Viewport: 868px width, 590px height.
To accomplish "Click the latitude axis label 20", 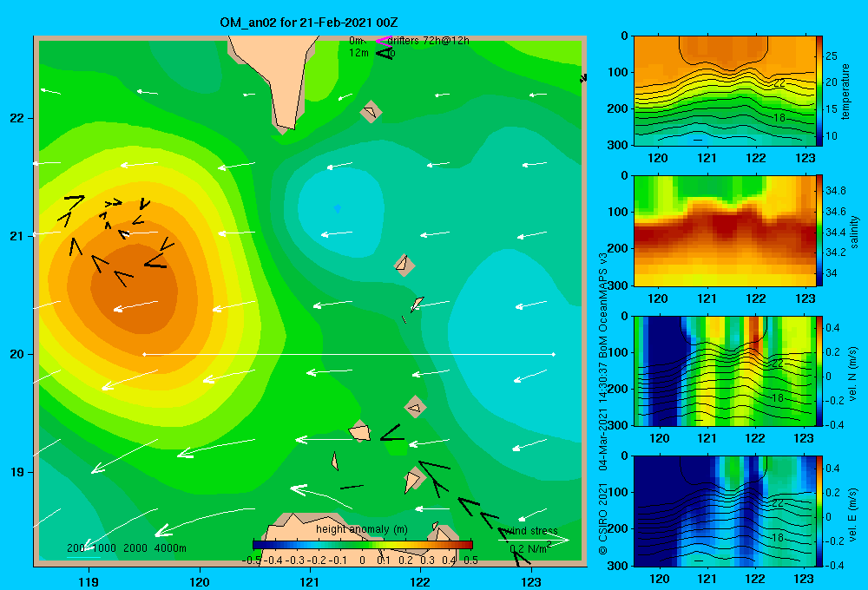I will click(17, 354).
